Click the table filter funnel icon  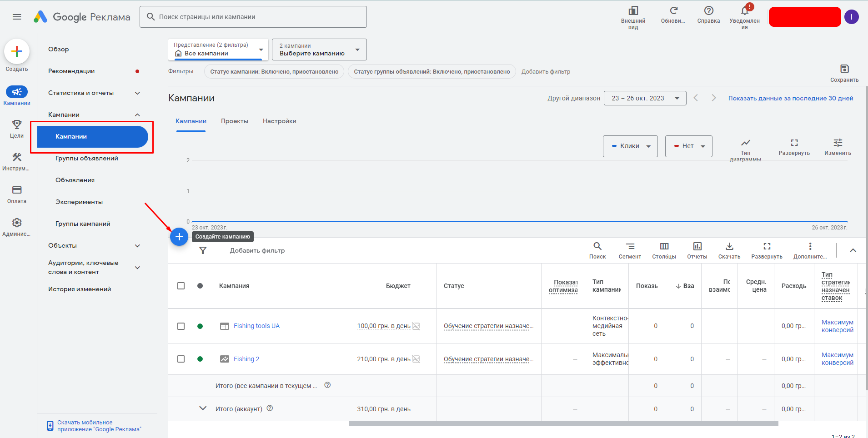203,250
